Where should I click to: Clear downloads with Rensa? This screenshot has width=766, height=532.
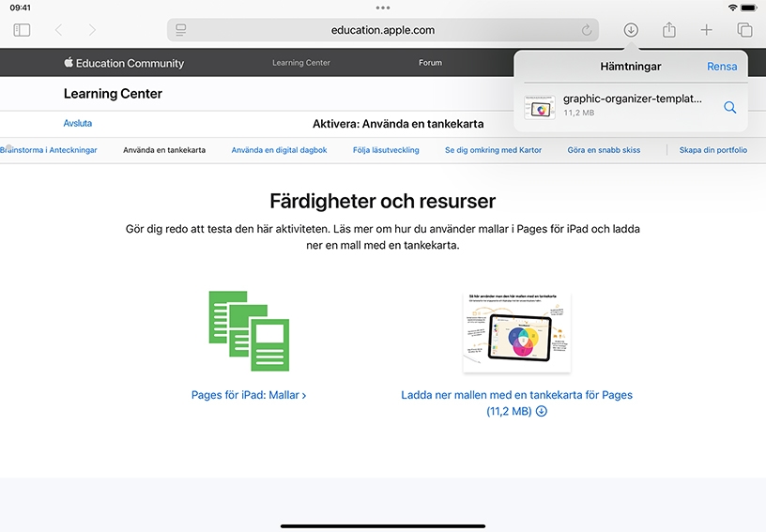tap(722, 67)
